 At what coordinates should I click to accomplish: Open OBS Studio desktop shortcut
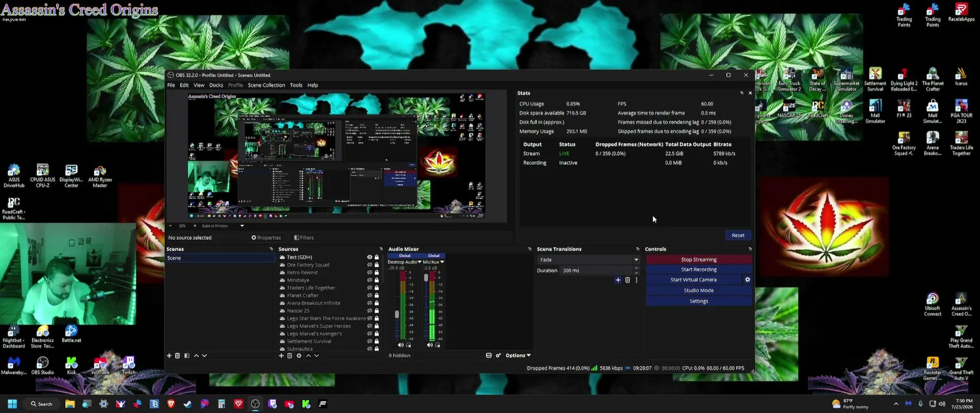coord(42,365)
